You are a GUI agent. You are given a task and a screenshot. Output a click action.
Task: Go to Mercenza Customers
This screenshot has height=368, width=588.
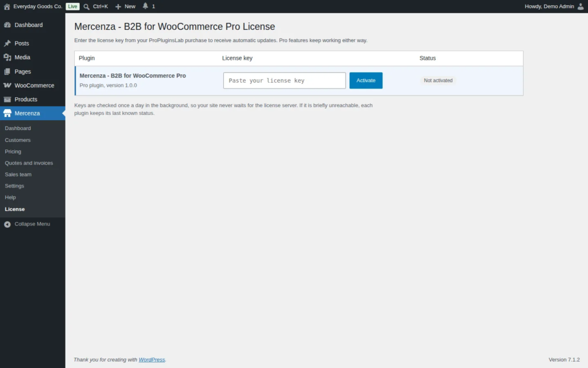(x=18, y=140)
